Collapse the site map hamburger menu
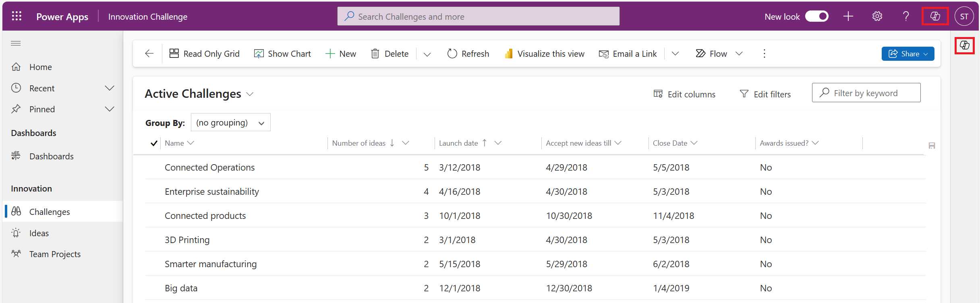Image resolution: width=980 pixels, height=303 pixels. (16, 43)
